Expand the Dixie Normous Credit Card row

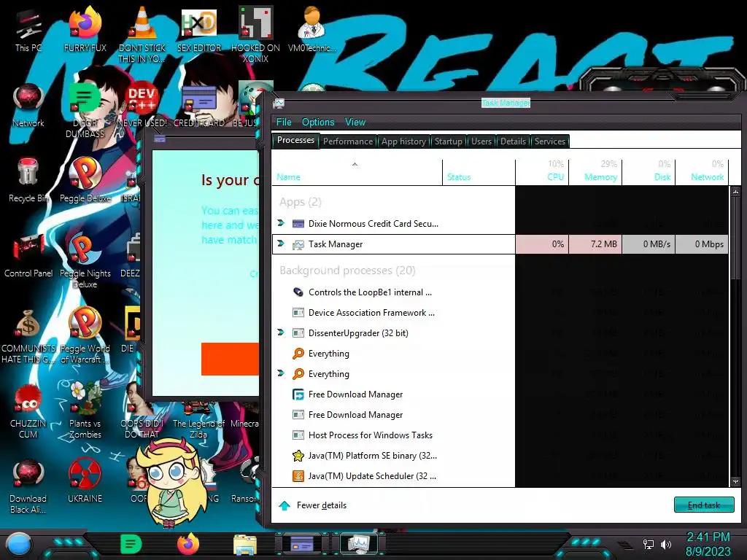(281, 223)
